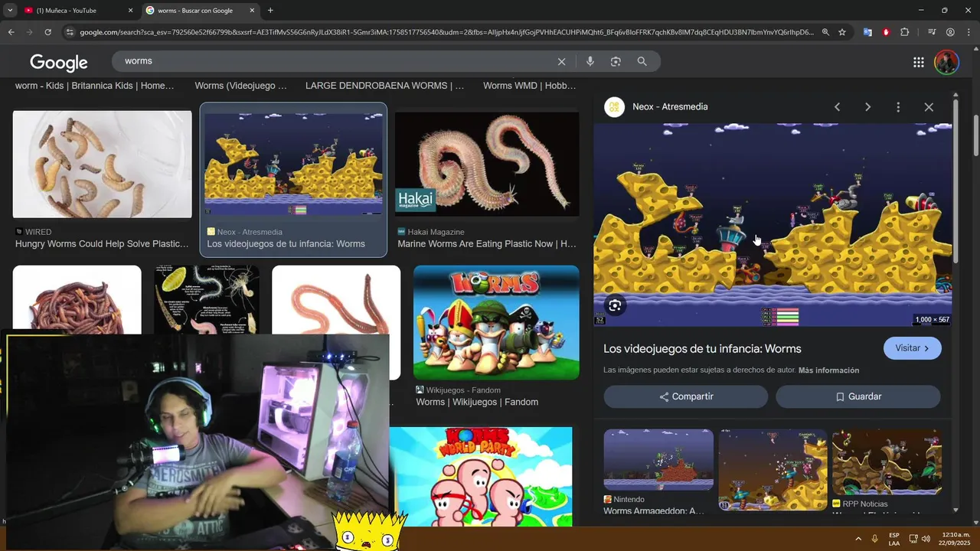The width and height of the screenshot is (980, 551).
Task: Click the microphone icon in system tray
Action: (874, 539)
